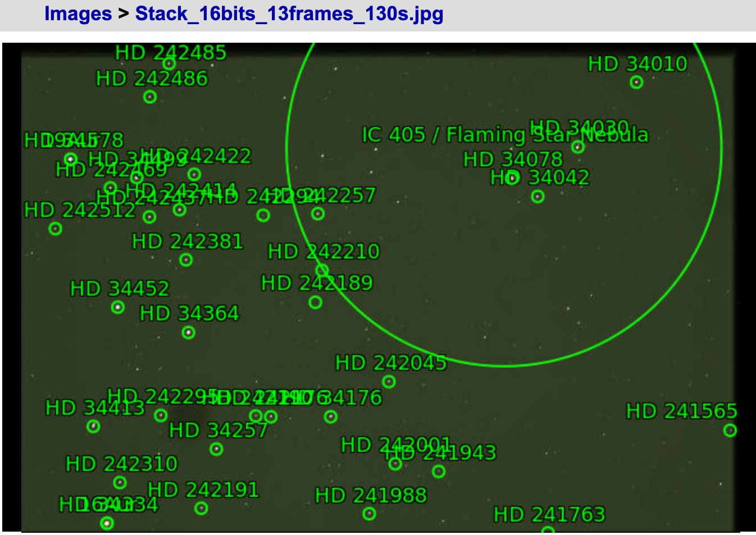Click the HD 242189 label

click(317, 283)
